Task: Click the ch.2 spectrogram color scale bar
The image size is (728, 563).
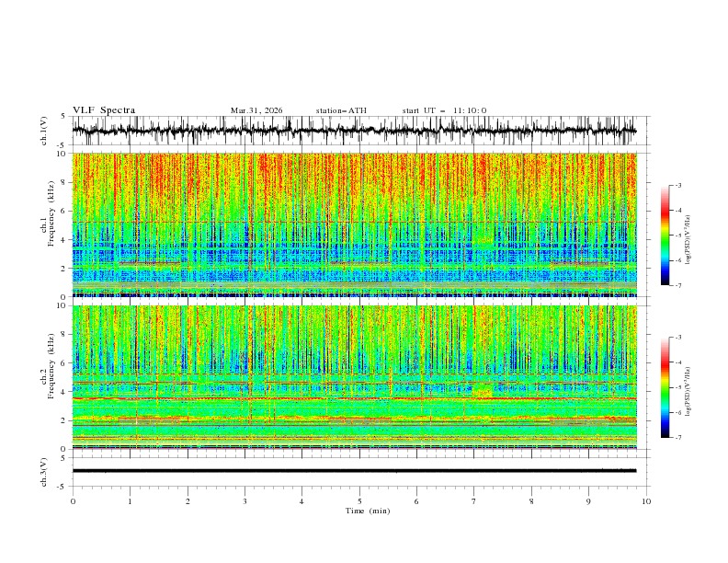Action: pos(665,387)
